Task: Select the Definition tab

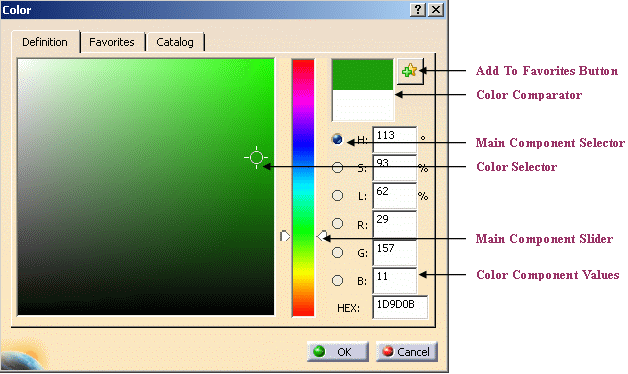Action: point(45,42)
